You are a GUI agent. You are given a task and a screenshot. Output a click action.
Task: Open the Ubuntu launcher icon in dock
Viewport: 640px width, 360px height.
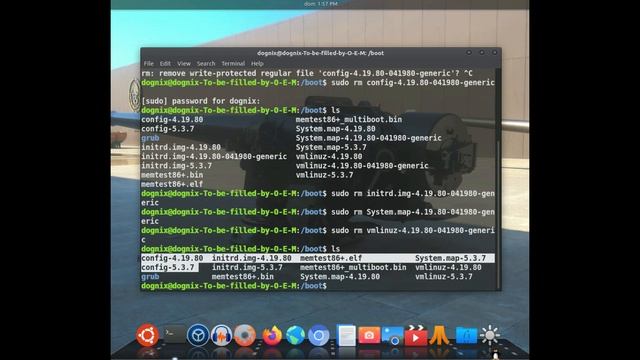click(147, 335)
